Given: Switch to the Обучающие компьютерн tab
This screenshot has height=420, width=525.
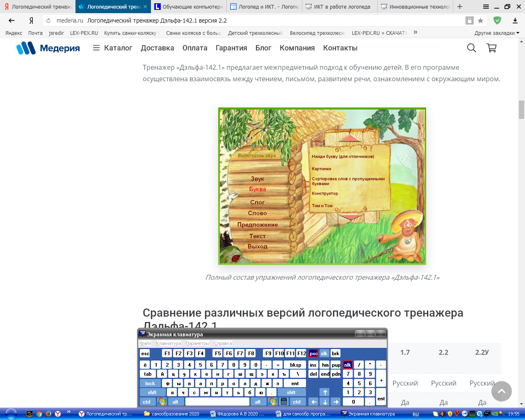Looking at the screenshot, I should [189, 7].
